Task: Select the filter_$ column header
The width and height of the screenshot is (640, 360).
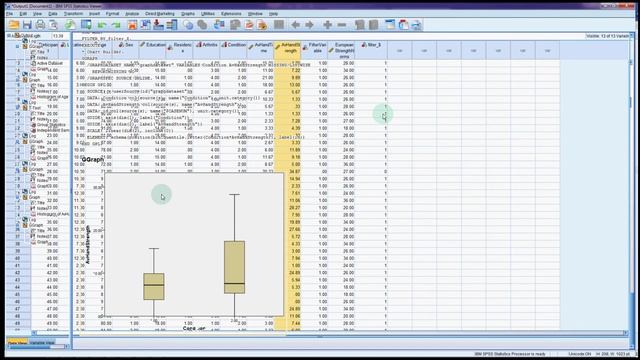Action: point(371,50)
